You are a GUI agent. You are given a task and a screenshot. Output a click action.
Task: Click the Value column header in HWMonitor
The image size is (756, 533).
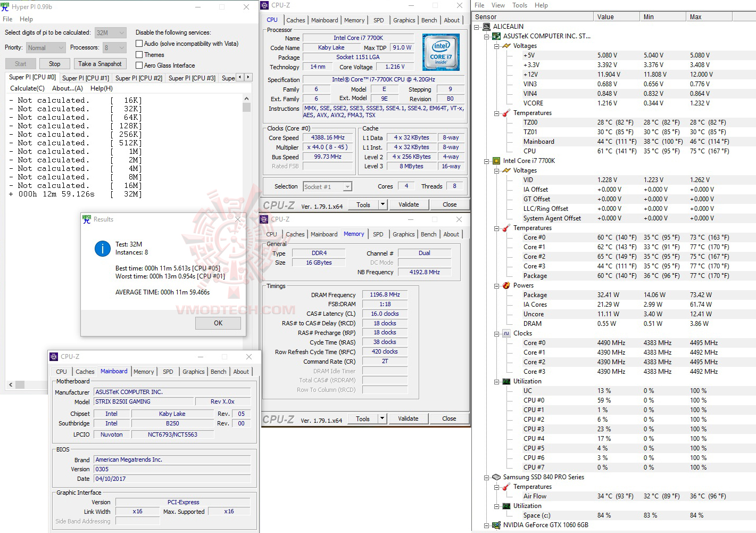point(617,17)
